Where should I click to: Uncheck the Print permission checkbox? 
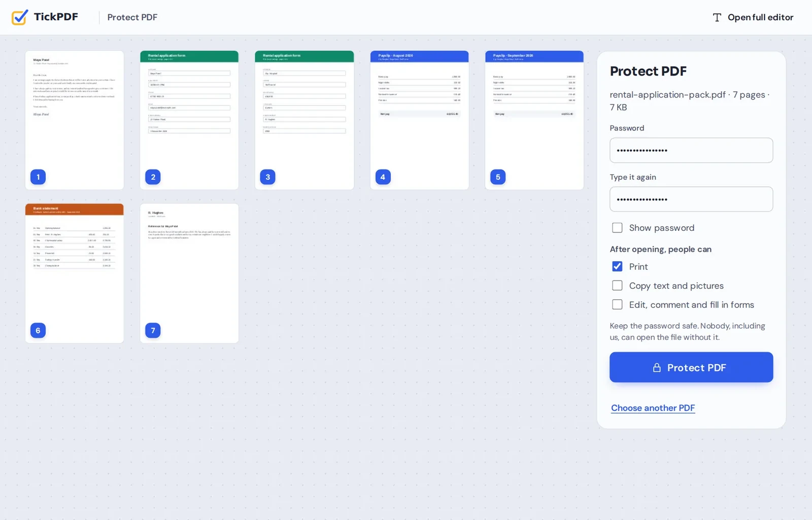[x=617, y=267]
